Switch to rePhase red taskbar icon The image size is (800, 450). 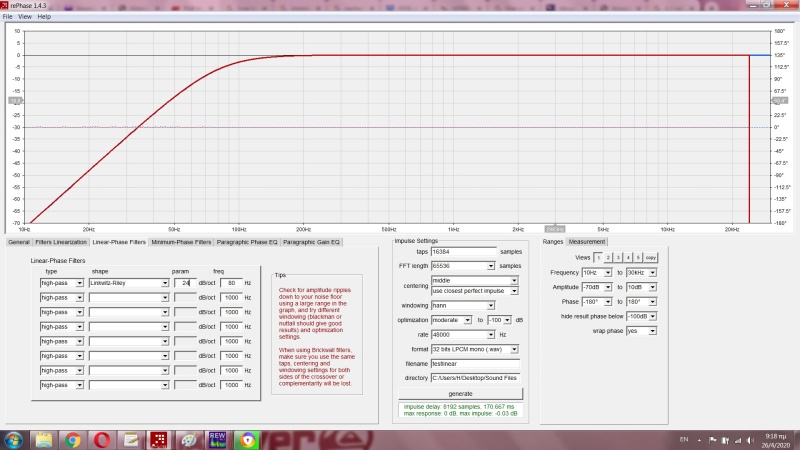[160, 439]
